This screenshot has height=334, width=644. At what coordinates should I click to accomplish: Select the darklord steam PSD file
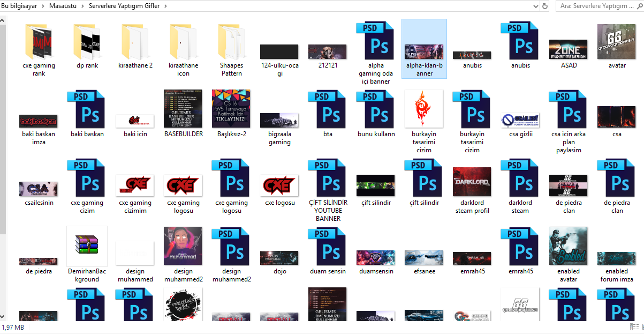point(520,178)
